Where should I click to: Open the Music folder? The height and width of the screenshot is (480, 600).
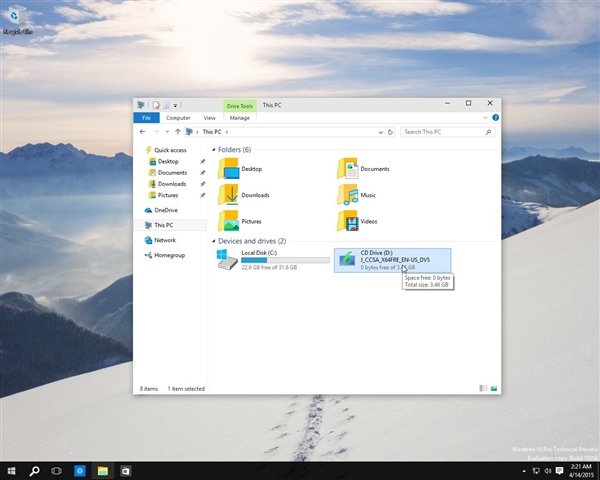pos(348,195)
